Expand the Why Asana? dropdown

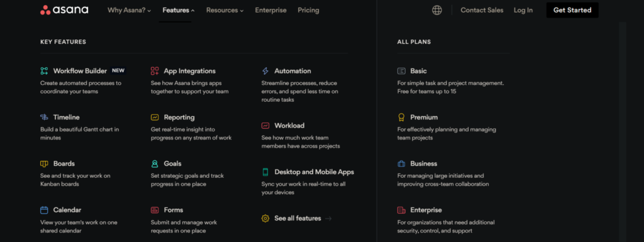pos(129,10)
